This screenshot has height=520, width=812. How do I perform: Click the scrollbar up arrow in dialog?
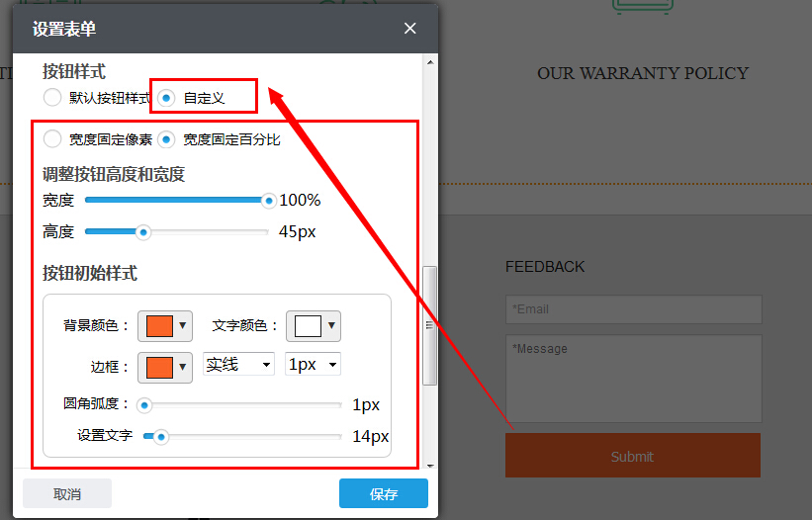coord(429,63)
